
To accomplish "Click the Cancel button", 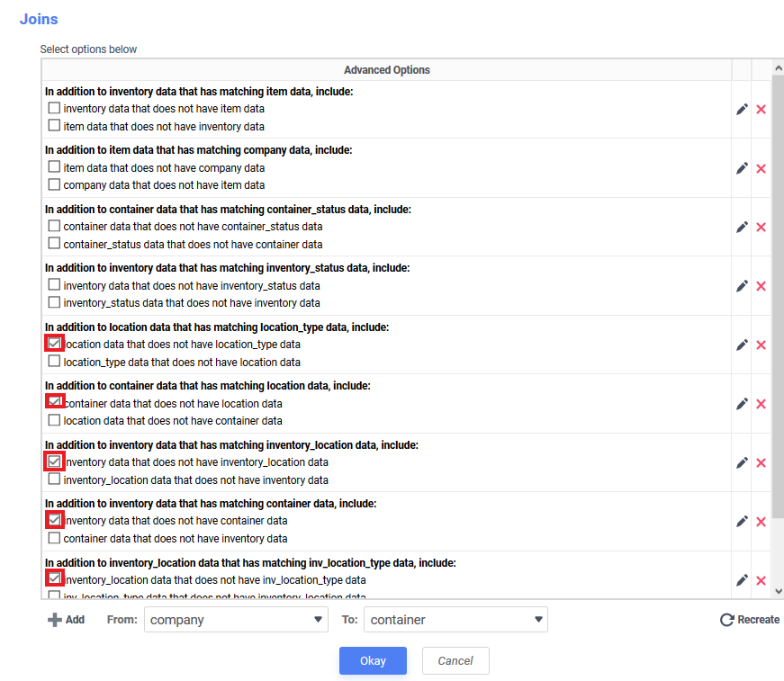I will tap(455, 661).
